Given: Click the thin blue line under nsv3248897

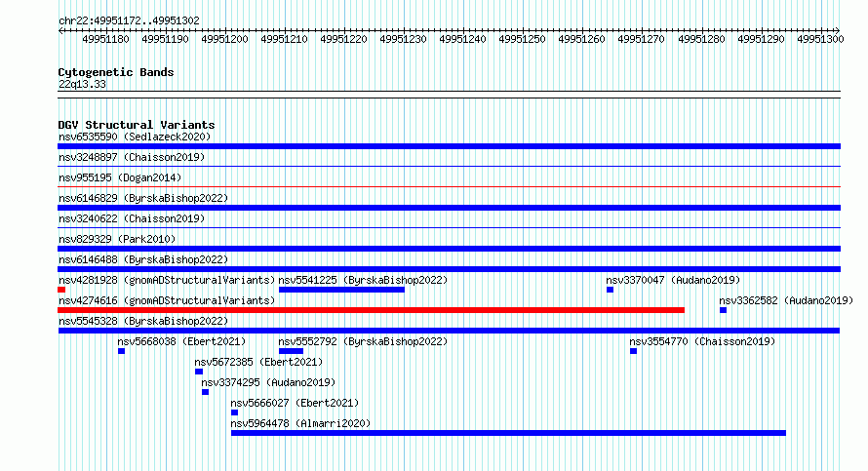Looking at the screenshot, I should tap(449, 166).
